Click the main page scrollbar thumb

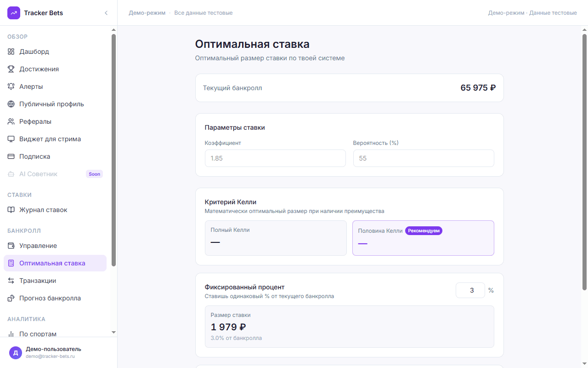584,162
